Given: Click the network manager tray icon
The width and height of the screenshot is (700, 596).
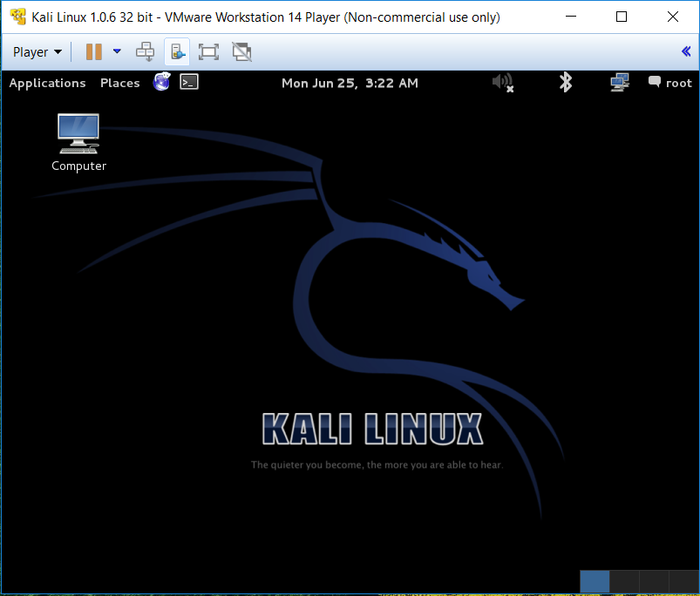Looking at the screenshot, I should [619, 82].
